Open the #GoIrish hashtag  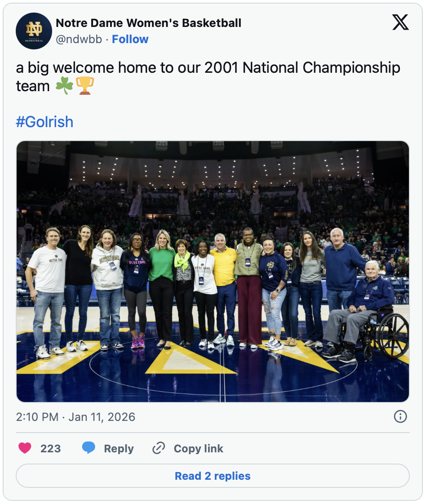(44, 122)
